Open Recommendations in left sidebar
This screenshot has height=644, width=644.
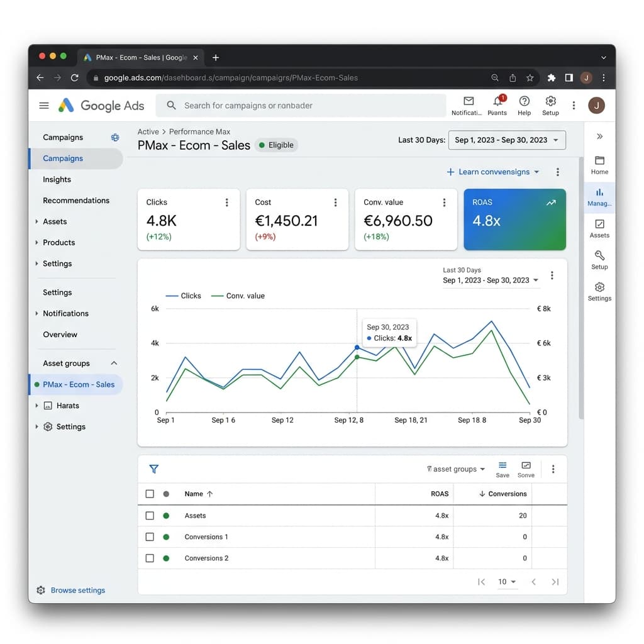pyautogui.click(x=76, y=201)
